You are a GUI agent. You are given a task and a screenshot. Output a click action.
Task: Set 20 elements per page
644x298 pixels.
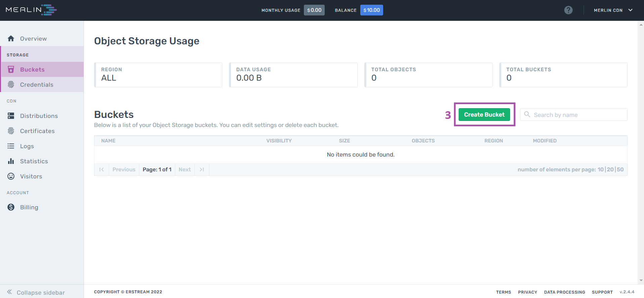[x=610, y=170]
